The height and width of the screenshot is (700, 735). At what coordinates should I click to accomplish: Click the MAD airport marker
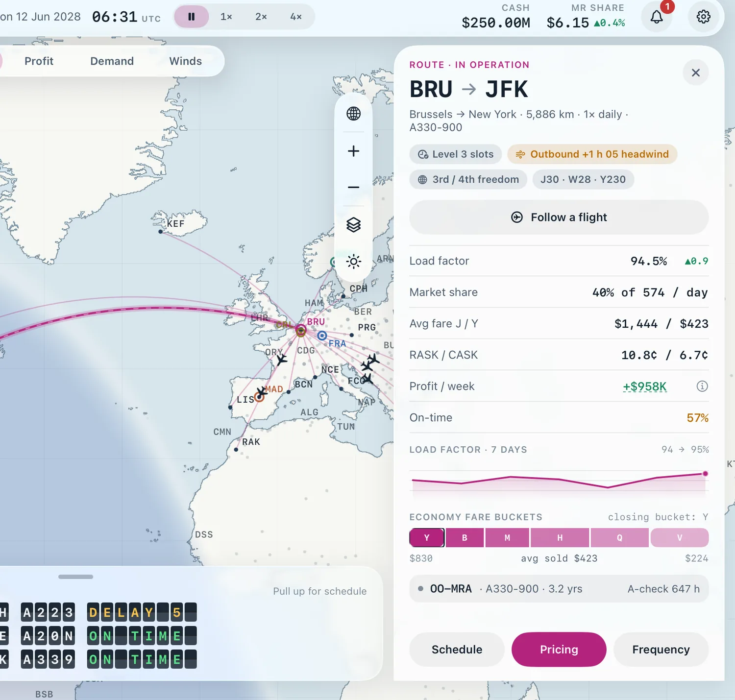tap(259, 397)
